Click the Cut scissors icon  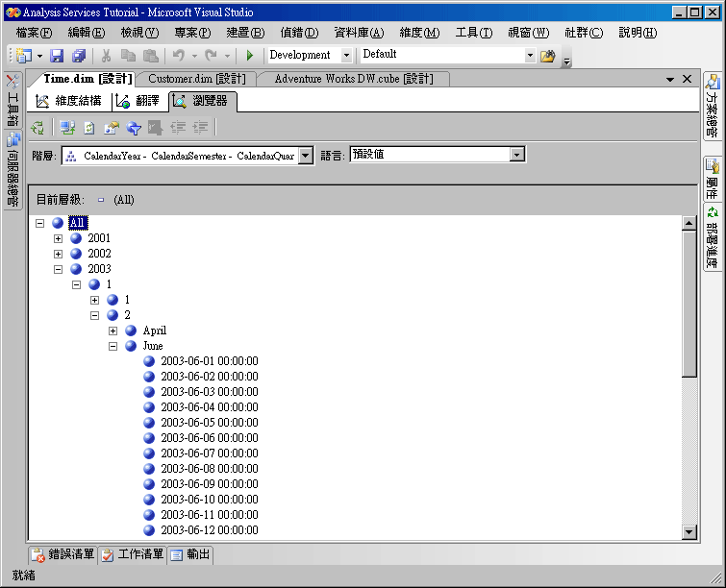(106, 56)
